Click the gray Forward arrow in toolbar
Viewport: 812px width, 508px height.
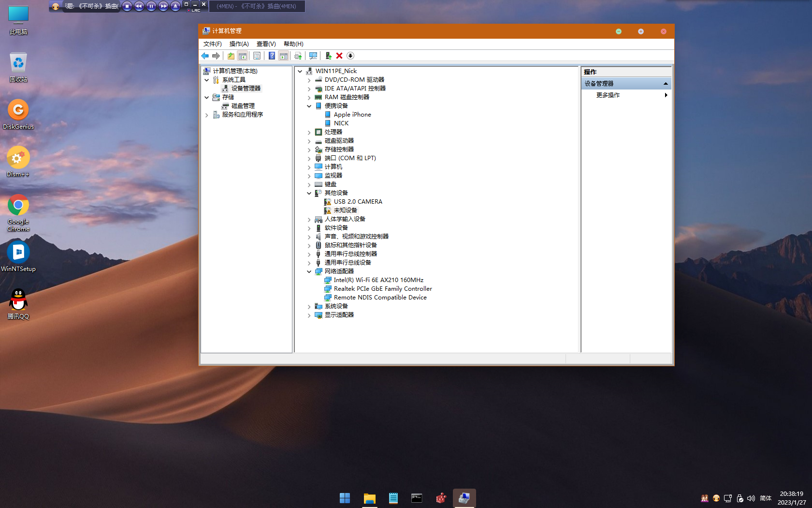(216, 56)
